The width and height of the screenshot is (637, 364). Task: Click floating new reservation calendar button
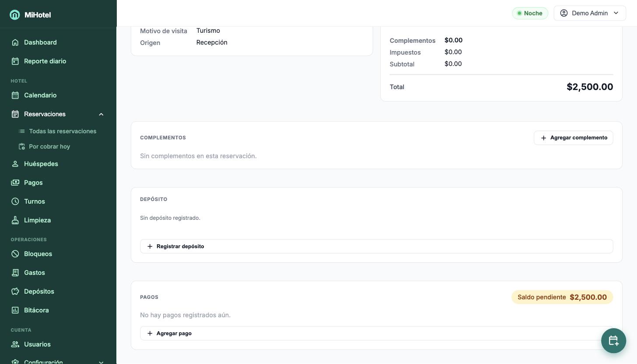613,341
